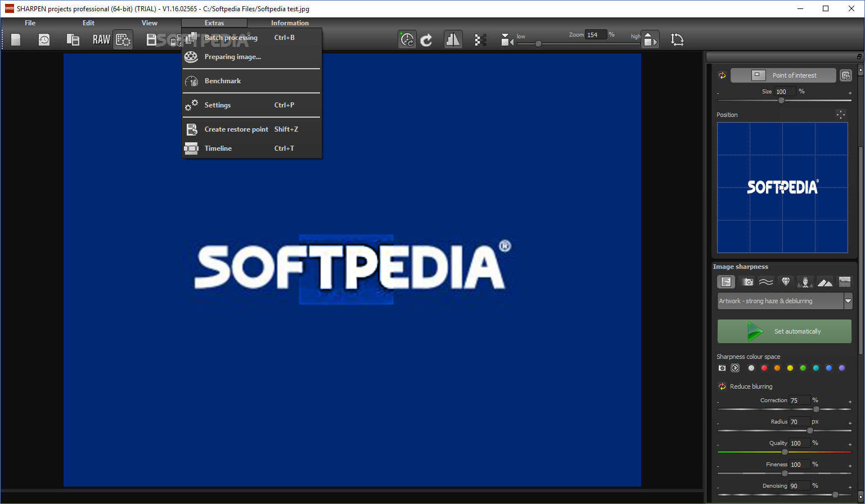The width and height of the screenshot is (865, 504).
Task: Select the auto colour space icon
Action: pyautogui.click(x=735, y=368)
